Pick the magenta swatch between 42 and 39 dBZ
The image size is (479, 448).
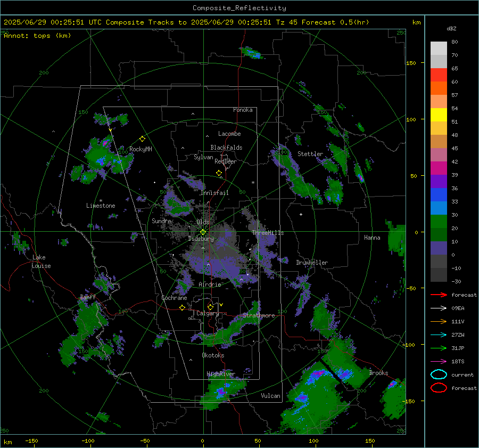click(439, 168)
